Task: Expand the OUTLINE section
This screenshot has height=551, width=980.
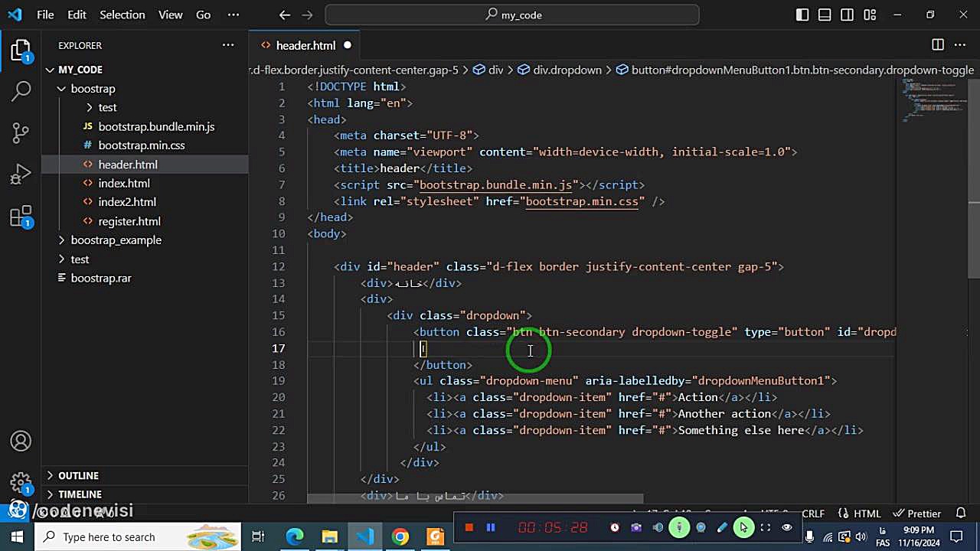Action: [78, 475]
